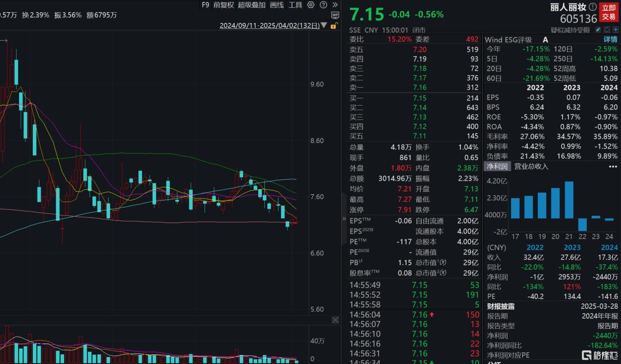
Task: Expand more toolbar options double-chevron
Action: pos(335,5)
